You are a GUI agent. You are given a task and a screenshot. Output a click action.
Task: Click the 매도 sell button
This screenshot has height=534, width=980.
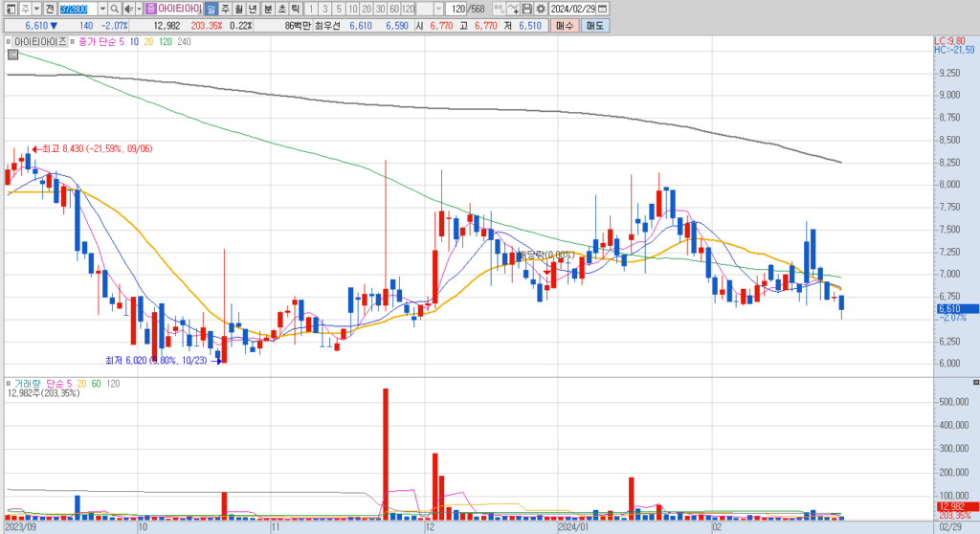click(x=595, y=26)
